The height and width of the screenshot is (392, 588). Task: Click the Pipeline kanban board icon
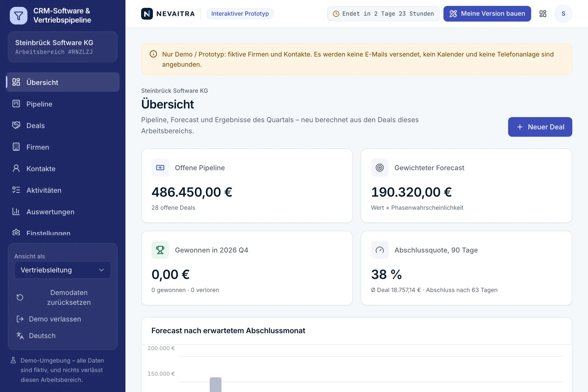pyautogui.click(x=16, y=104)
